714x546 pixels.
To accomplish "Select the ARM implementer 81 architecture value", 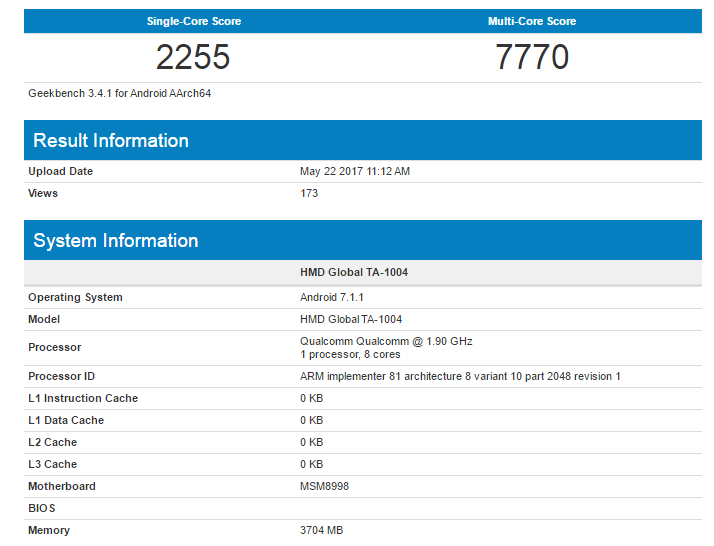I will 460,376.
